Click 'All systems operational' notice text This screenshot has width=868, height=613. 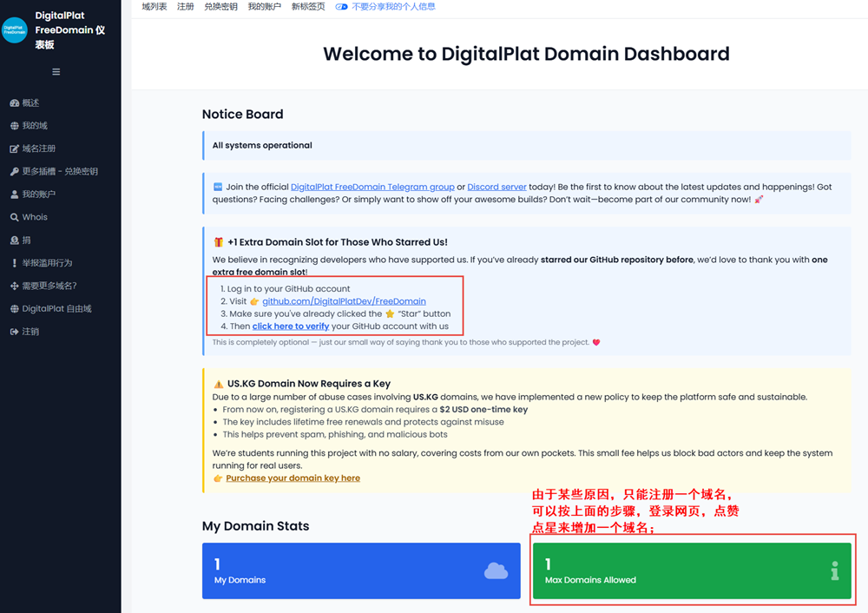[x=262, y=145]
